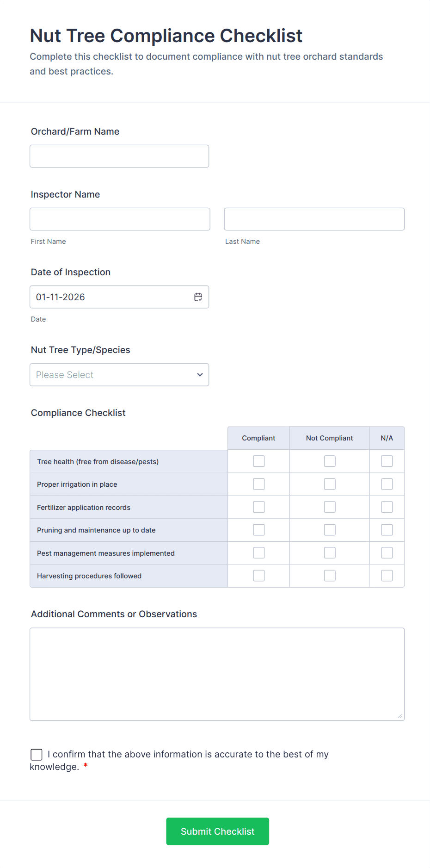Open the calendar picker icon
Image resolution: width=430 pixels, height=868 pixels.
198,297
